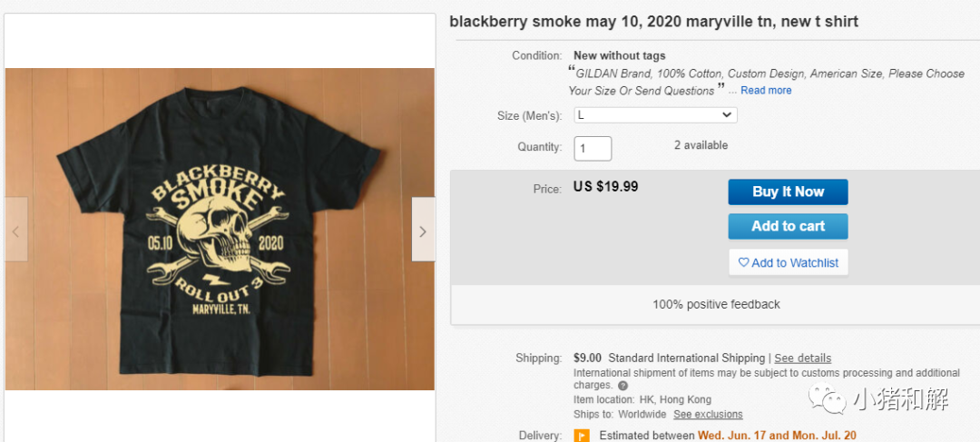Click the Buy It Now button
The image size is (980, 442).
(x=788, y=192)
